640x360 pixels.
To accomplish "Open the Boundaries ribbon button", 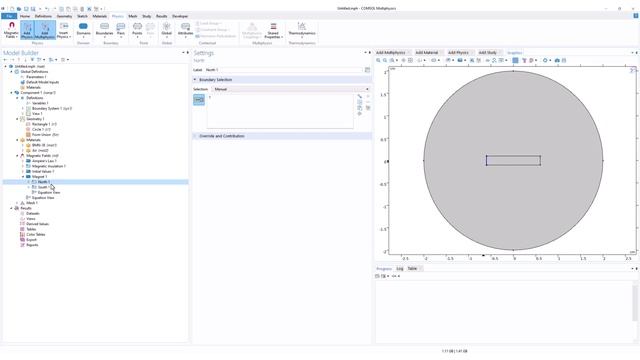I will pyautogui.click(x=104, y=30).
